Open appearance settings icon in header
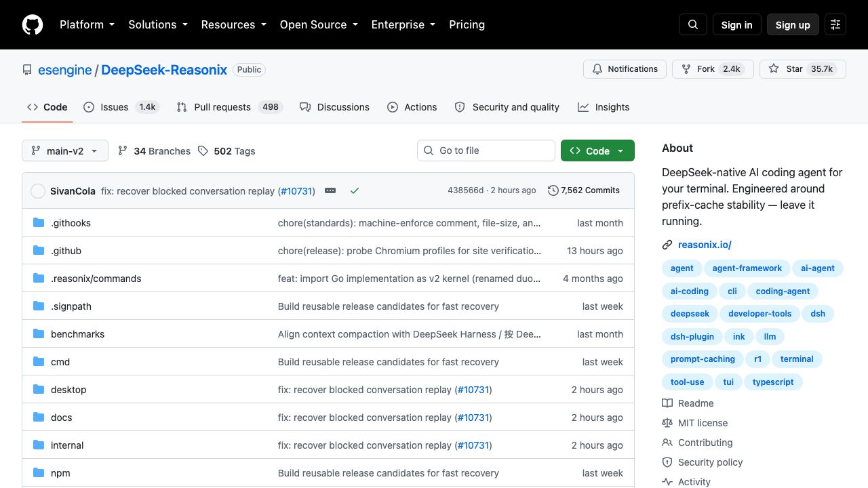 [835, 24]
